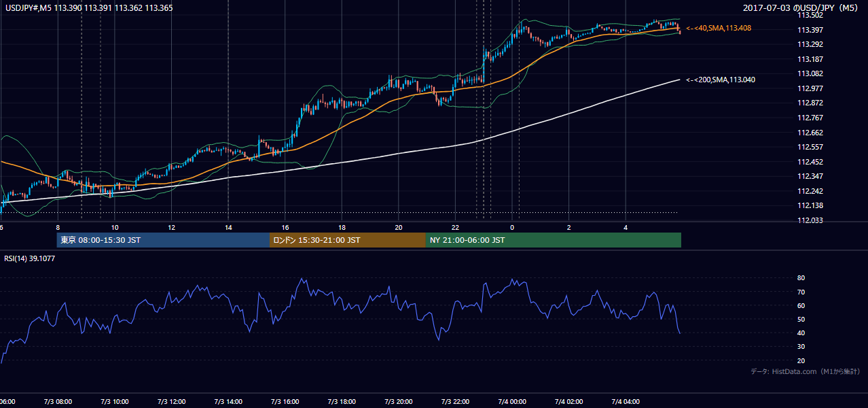Click the 7/3 22:00 time axis label
This screenshot has width=868, height=408.
pos(455,401)
